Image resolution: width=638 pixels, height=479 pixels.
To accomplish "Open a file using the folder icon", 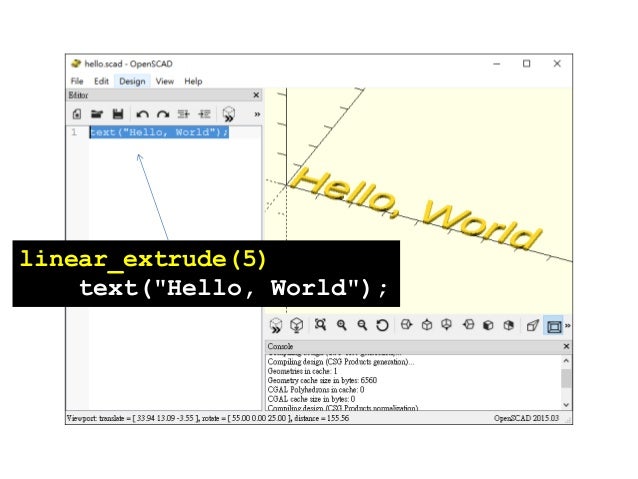I will tap(97, 114).
